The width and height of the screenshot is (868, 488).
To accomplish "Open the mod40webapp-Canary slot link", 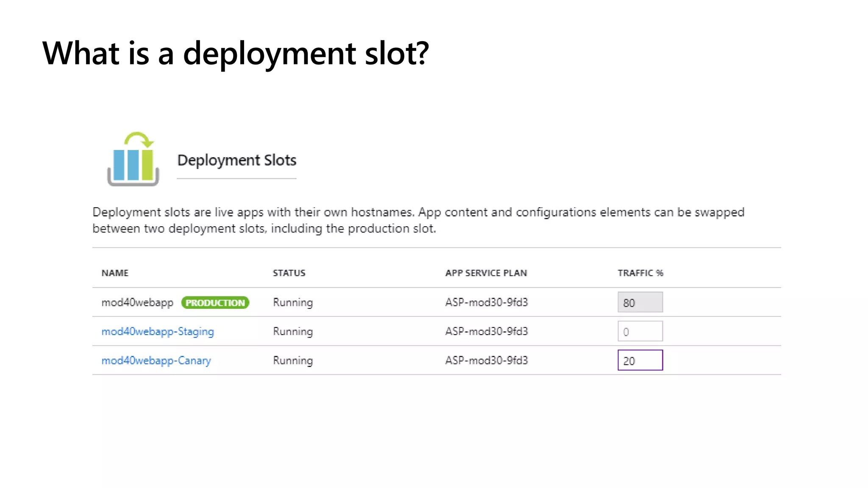I will pos(156,360).
